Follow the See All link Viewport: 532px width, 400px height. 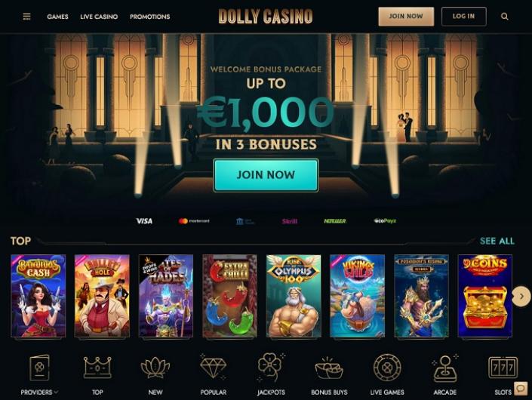[497, 241]
